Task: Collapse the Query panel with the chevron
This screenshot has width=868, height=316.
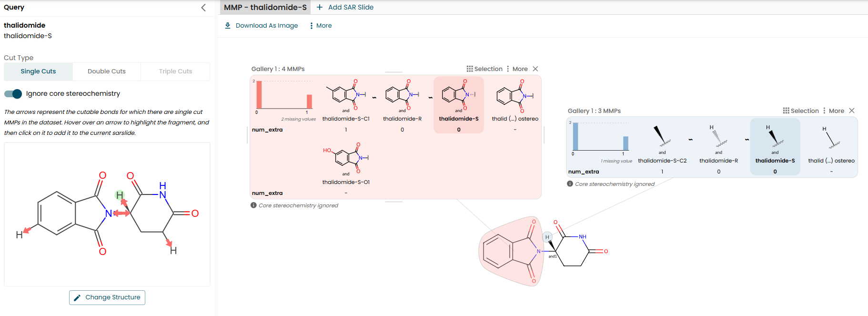Action: pyautogui.click(x=203, y=8)
